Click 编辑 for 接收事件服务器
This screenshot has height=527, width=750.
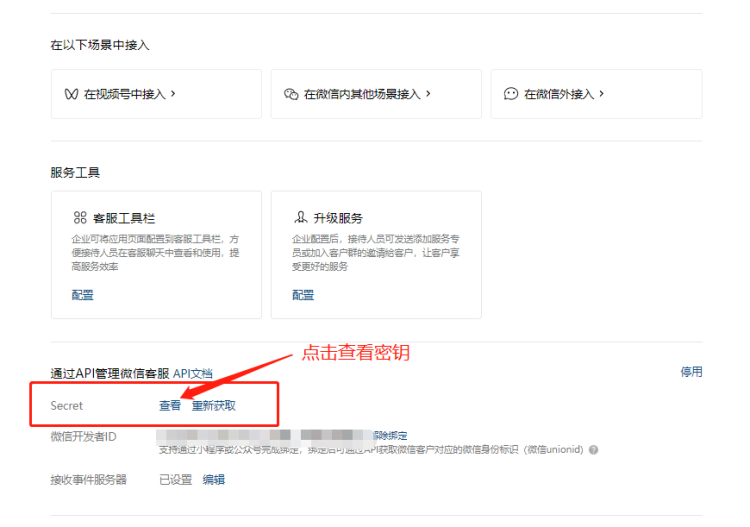click(x=214, y=480)
